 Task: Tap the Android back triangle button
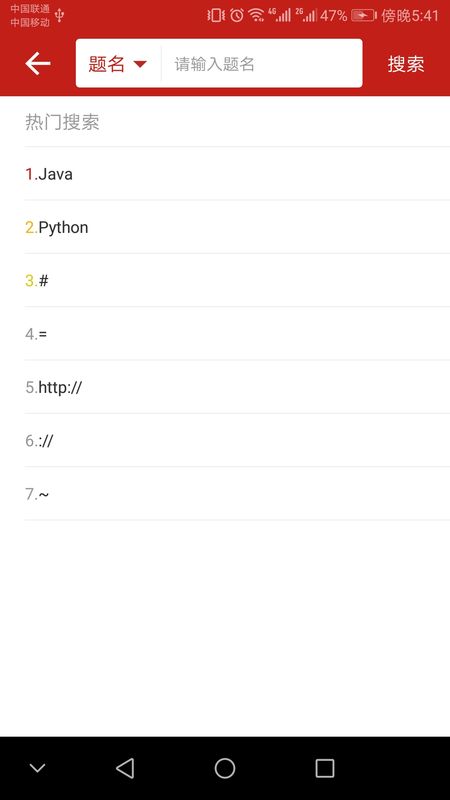pyautogui.click(x=125, y=768)
